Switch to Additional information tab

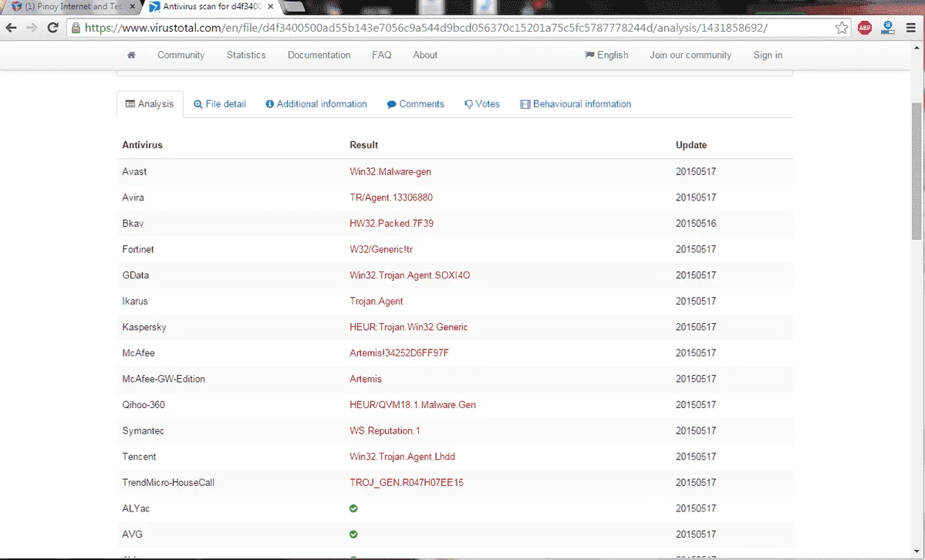[x=316, y=104]
